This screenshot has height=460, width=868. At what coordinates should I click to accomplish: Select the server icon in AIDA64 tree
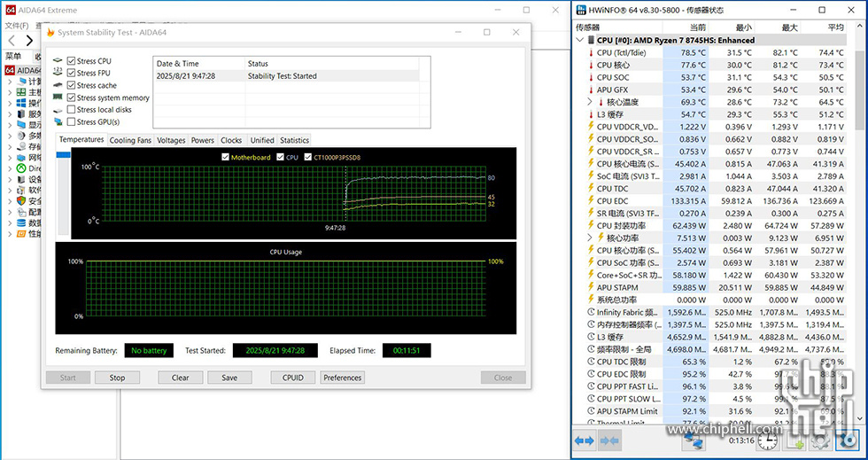point(21,114)
